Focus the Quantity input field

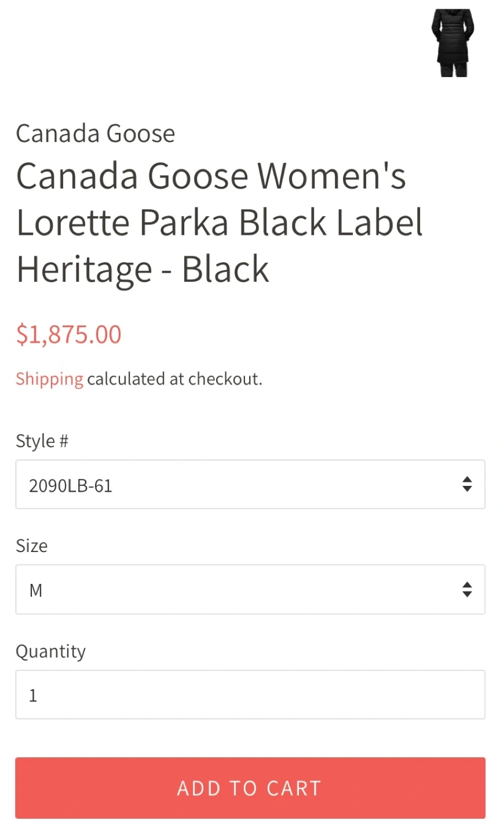[250, 695]
